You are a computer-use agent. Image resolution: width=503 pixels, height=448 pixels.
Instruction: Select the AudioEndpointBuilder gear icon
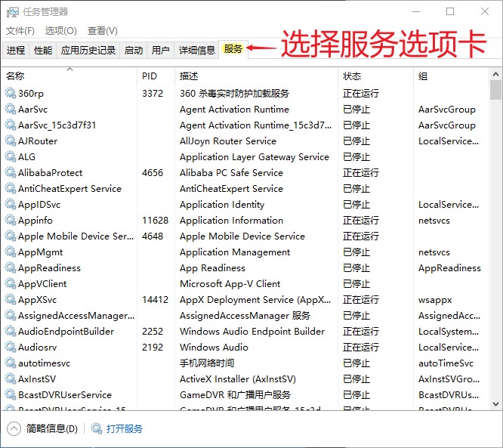[11, 331]
